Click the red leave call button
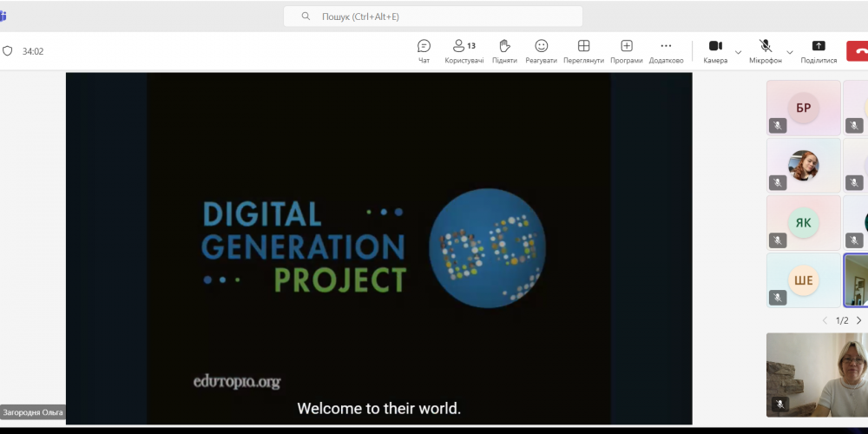Viewport: 868px width, 434px height. tap(858, 50)
